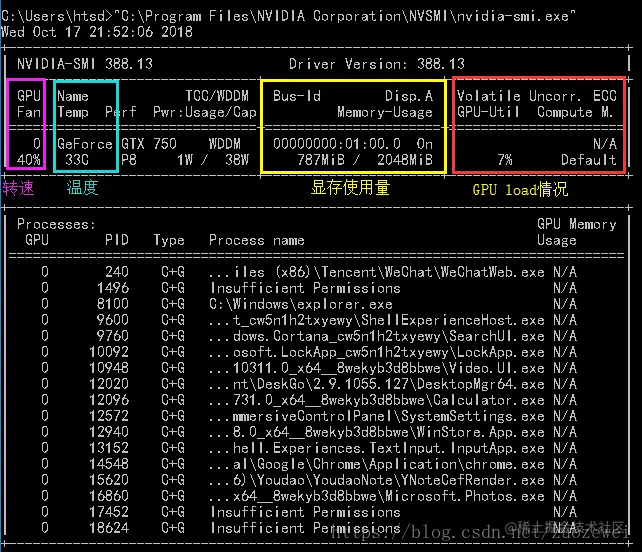The width and height of the screenshot is (642, 552).
Task: Click the WeChatWeb.exe process name
Action: coord(377,272)
